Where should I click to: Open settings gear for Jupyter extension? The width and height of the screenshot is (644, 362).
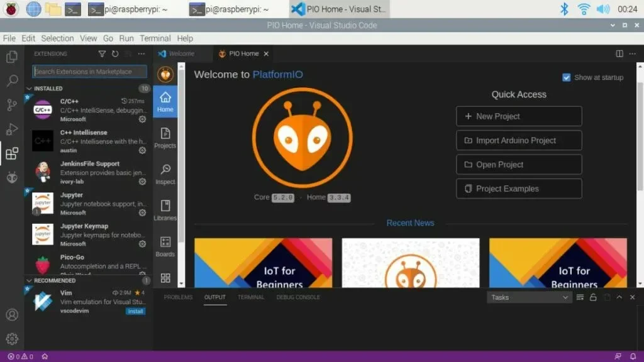tap(142, 212)
